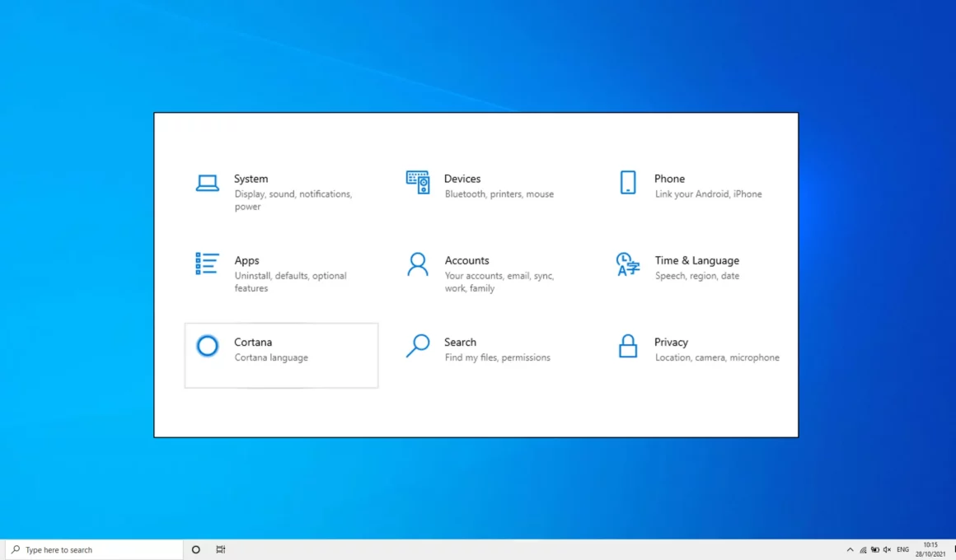
Task: Click the Phone handset icon
Action: click(x=628, y=182)
